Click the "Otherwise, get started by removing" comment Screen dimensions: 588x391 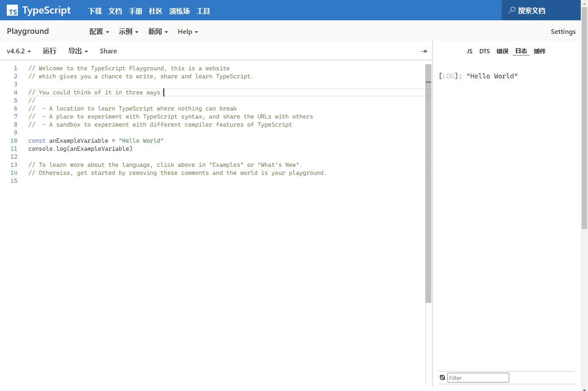pyautogui.click(x=177, y=173)
